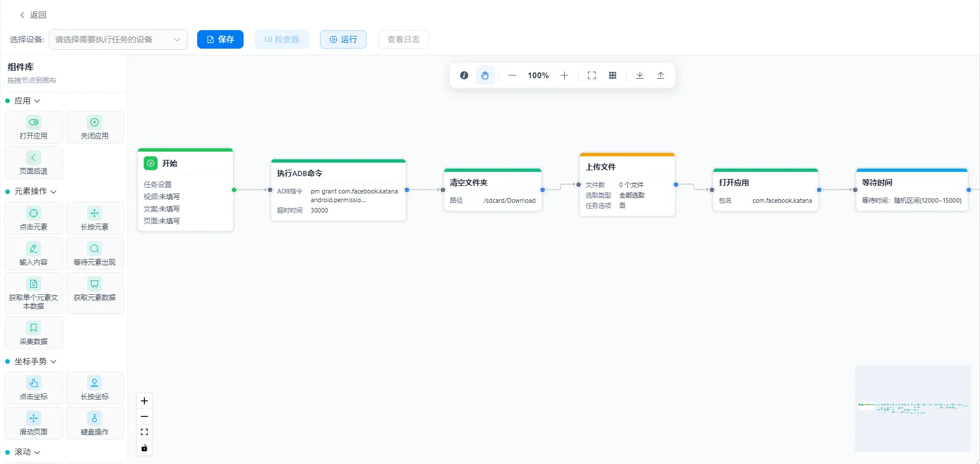Select the 点击元素 component
The height and width of the screenshot is (464, 980).
tap(34, 218)
